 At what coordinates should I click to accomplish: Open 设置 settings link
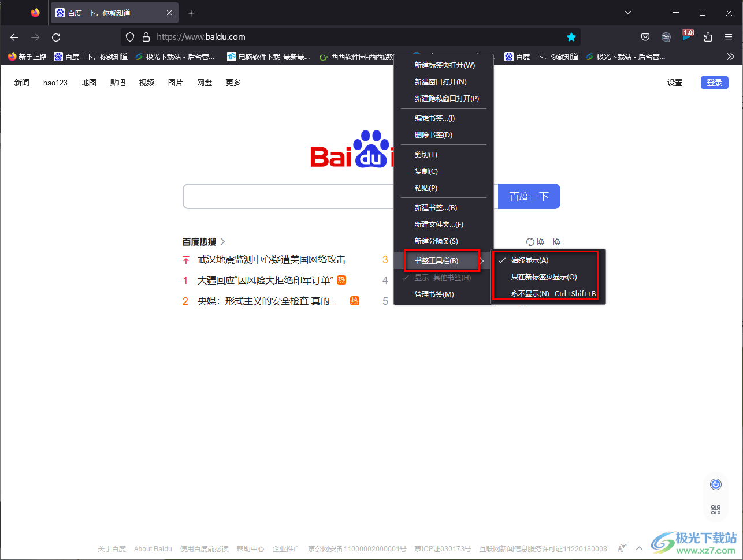click(x=675, y=83)
